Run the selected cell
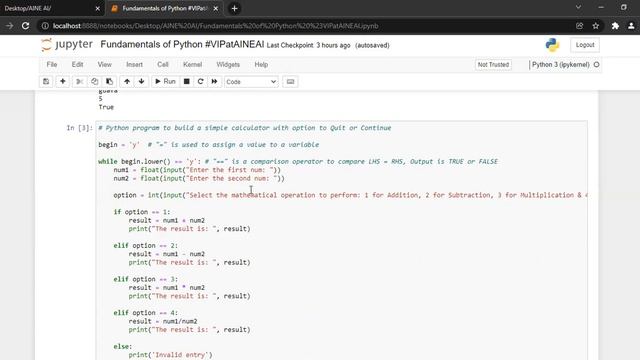640x360 pixels. point(165,82)
